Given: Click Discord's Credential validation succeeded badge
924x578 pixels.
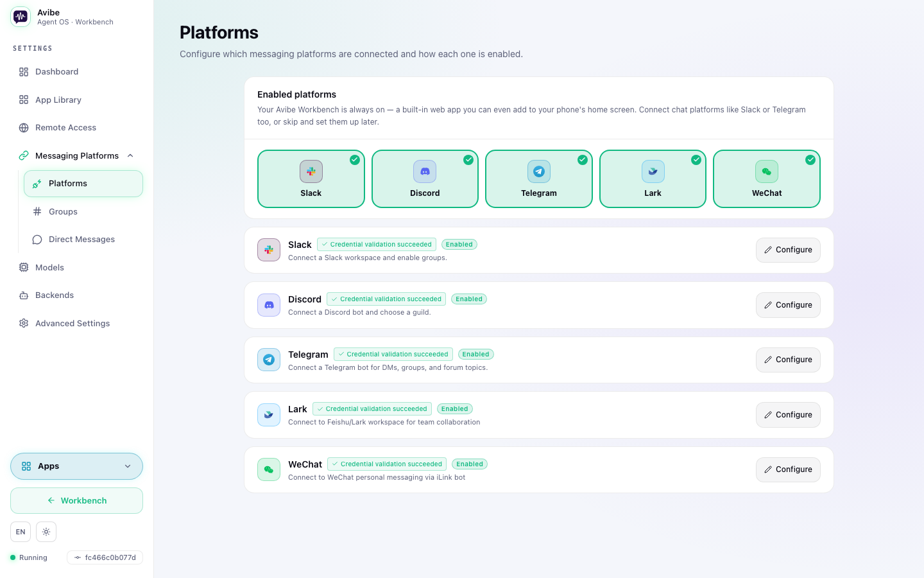Looking at the screenshot, I should point(386,299).
